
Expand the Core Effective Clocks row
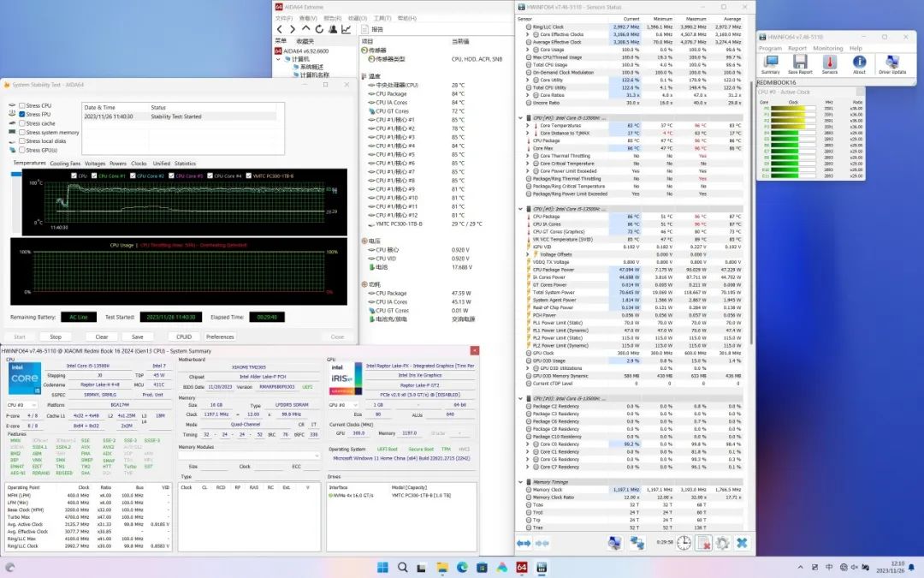527,34
